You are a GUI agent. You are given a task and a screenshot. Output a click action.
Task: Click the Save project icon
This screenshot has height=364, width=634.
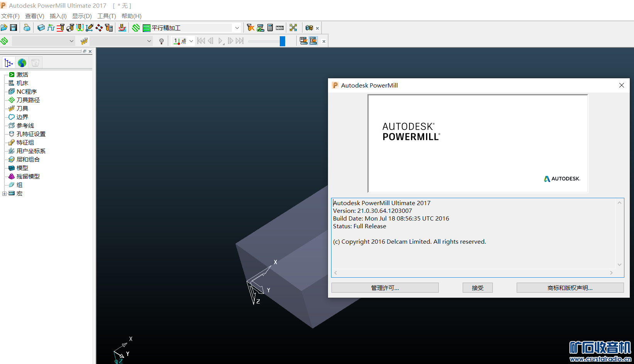point(14,28)
